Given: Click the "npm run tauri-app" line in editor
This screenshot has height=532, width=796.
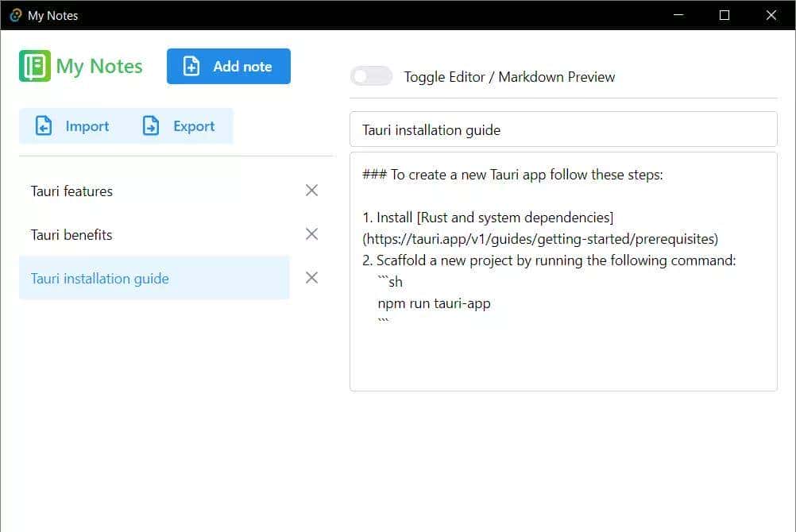Looking at the screenshot, I should pos(434,303).
